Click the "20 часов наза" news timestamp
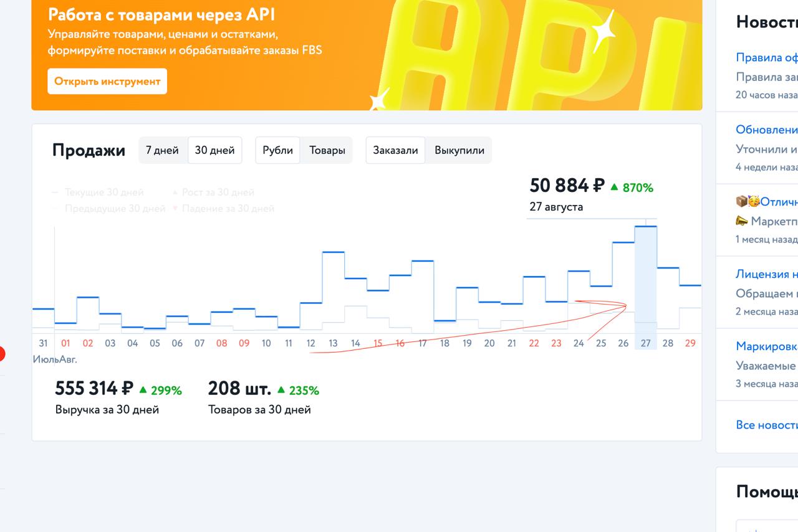The width and height of the screenshot is (798, 532). coord(767,95)
